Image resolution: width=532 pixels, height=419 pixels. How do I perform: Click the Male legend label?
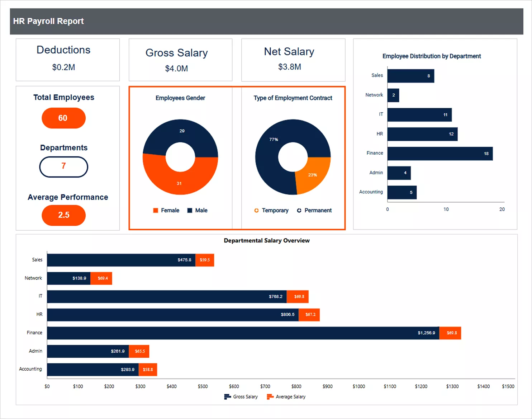click(201, 211)
